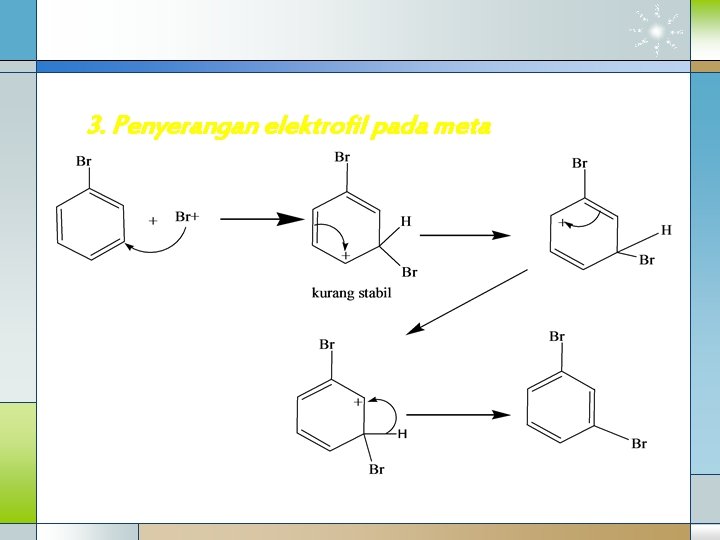Click the bottom Br of the third intermediate

377,469
